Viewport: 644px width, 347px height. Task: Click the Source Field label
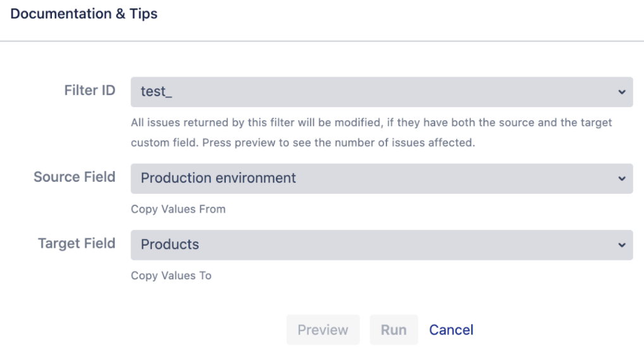coord(75,177)
